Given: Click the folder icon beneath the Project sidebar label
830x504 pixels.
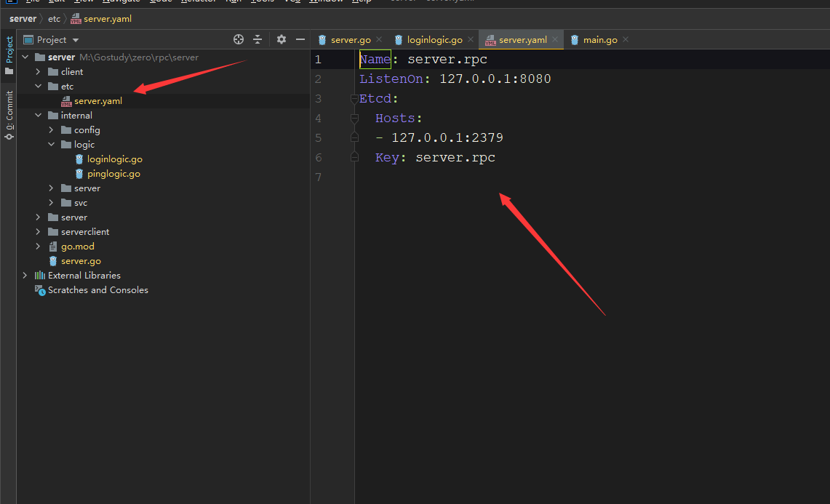Looking at the screenshot, I should point(9,71).
